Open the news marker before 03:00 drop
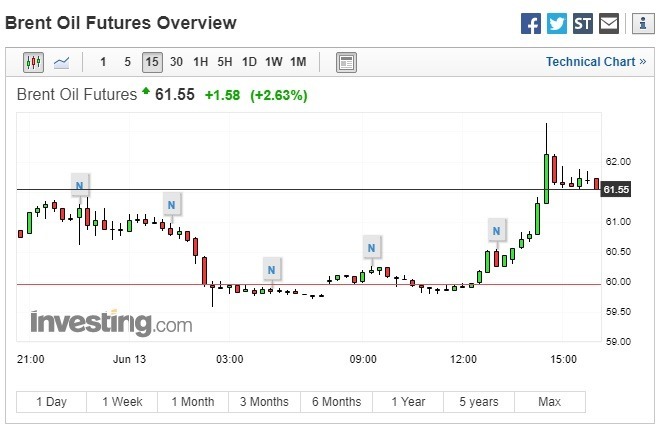The height and width of the screenshot is (437, 661). pyautogui.click(x=171, y=204)
